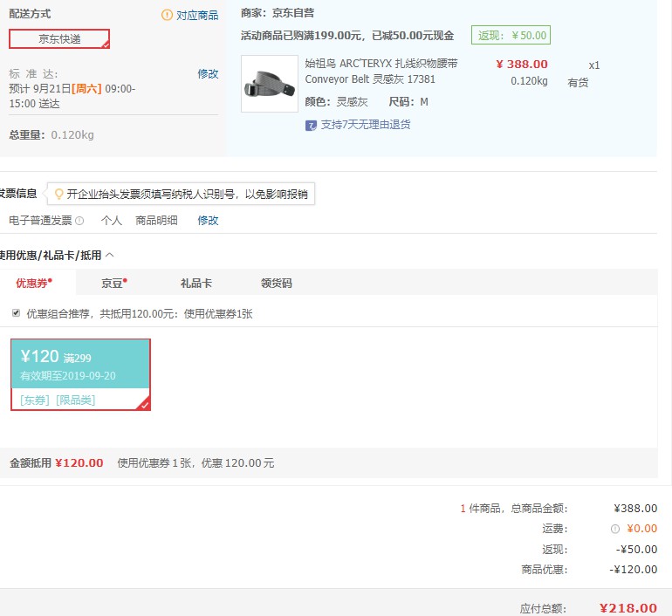Switch to the 京豆 tab

tap(114, 284)
